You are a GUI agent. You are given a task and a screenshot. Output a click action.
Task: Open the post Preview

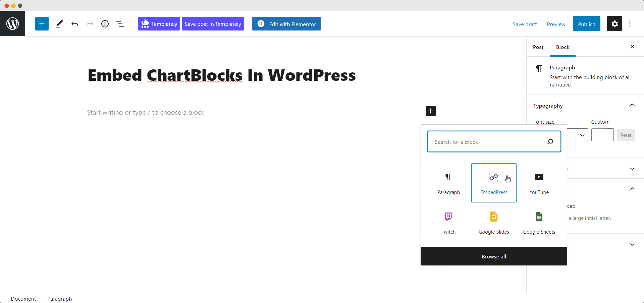pos(556,24)
